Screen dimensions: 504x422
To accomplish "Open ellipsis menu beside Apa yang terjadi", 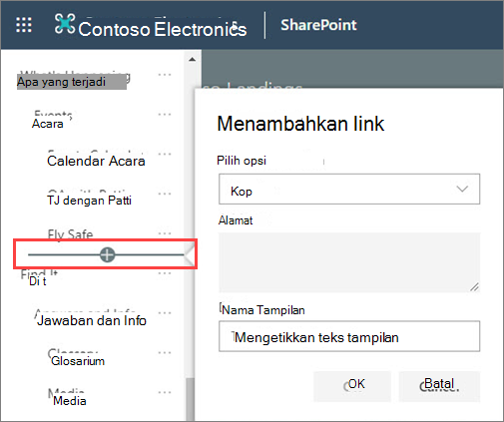I will coord(165,75).
